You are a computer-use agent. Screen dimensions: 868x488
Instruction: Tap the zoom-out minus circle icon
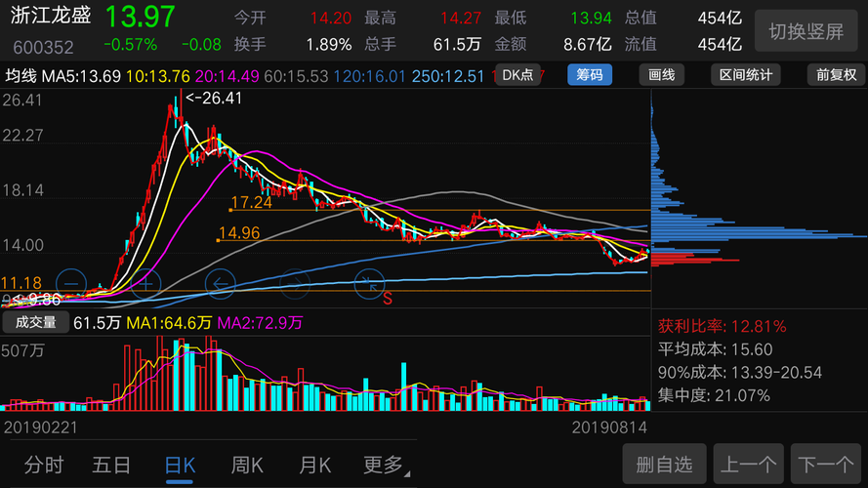pyautogui.click(x=71, y=284)
